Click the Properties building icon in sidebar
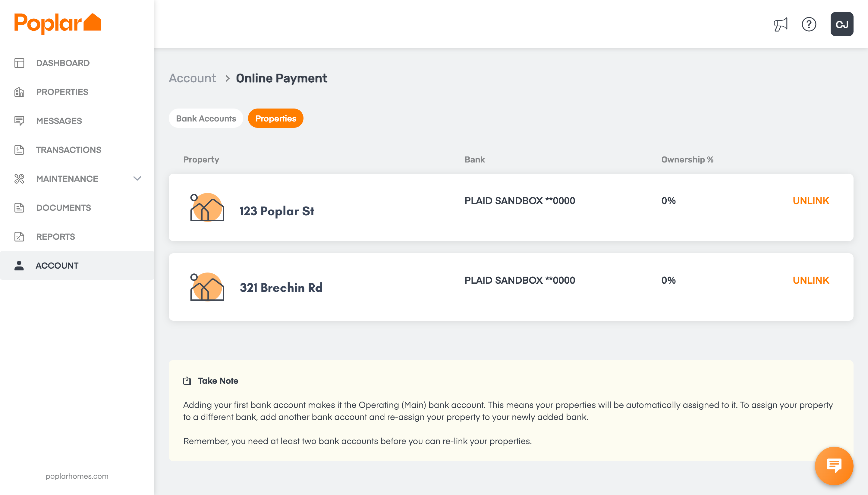The height and width of the screenshot is (495, 868). click(19, 92)
